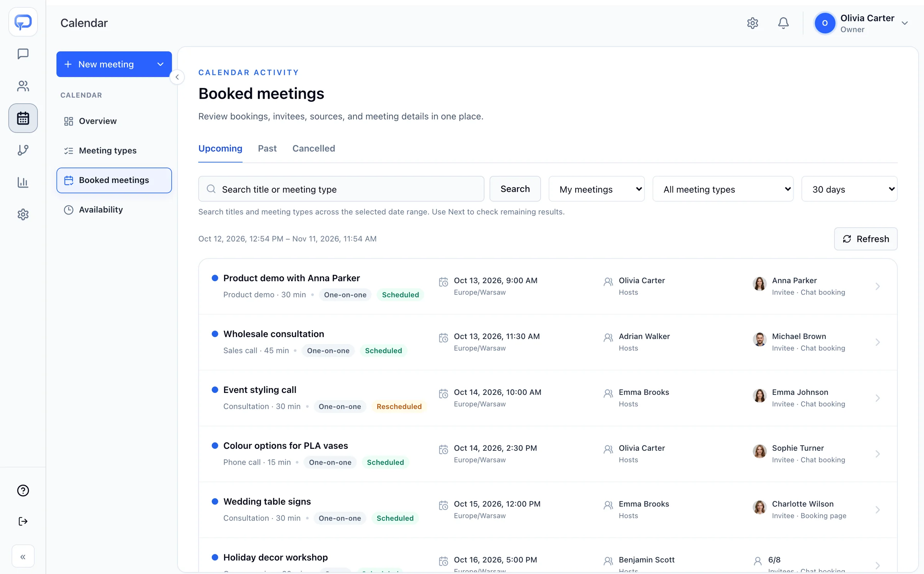This screenshot has height=574, width=924.
Task: Open the notifications bell
Action: click(783, 23)
